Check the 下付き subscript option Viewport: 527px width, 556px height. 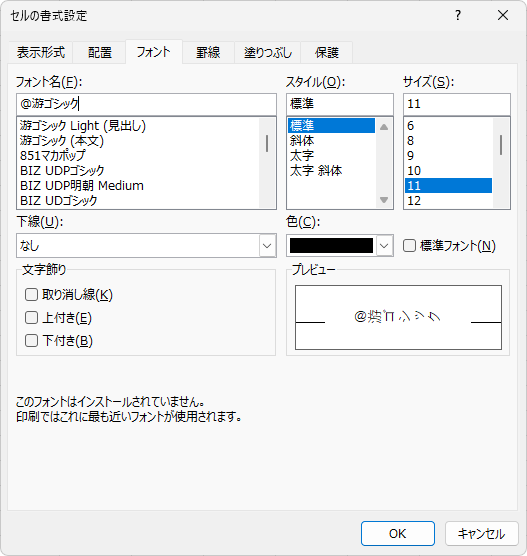tap(32, 340)
